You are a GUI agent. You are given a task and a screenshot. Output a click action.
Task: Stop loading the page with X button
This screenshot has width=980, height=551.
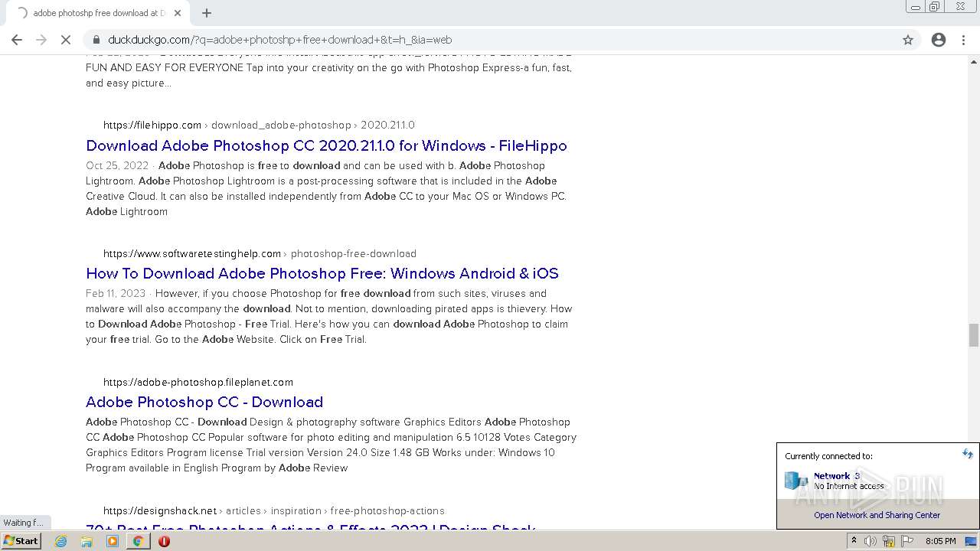click(66, 40)
